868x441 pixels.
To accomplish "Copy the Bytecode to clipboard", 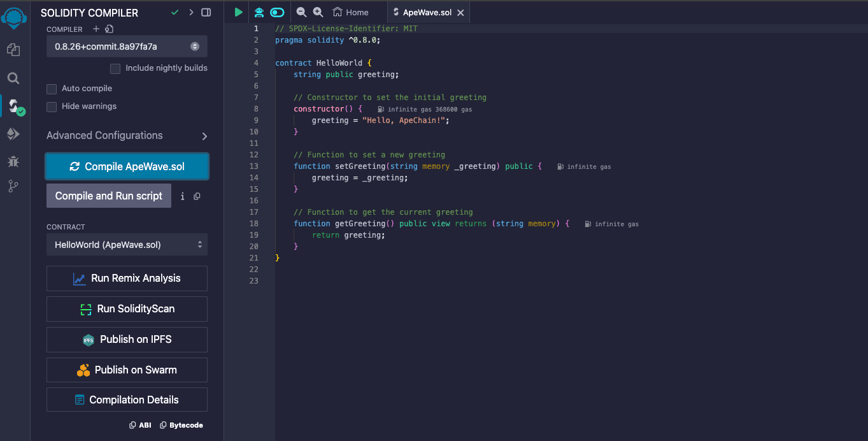I will (181, 425).
